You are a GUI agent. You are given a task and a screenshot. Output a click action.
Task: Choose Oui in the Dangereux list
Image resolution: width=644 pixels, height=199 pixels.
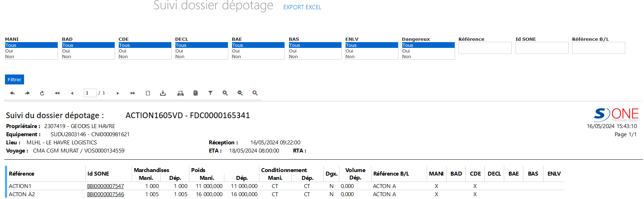click(428, 51)
